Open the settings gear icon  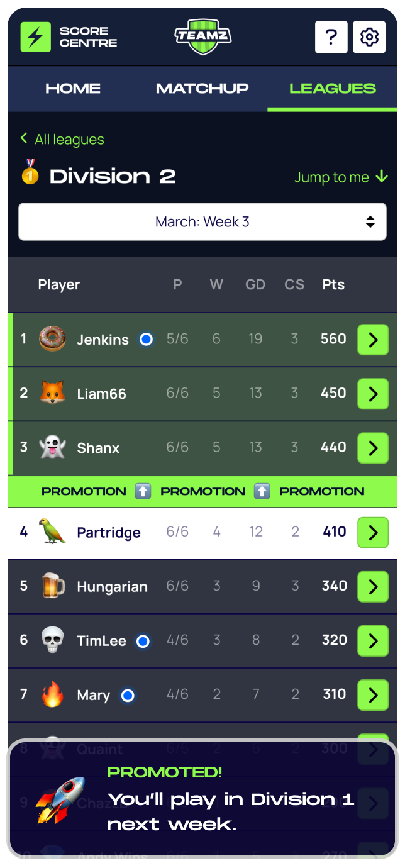pyautogui.click(x=369, y=37)
